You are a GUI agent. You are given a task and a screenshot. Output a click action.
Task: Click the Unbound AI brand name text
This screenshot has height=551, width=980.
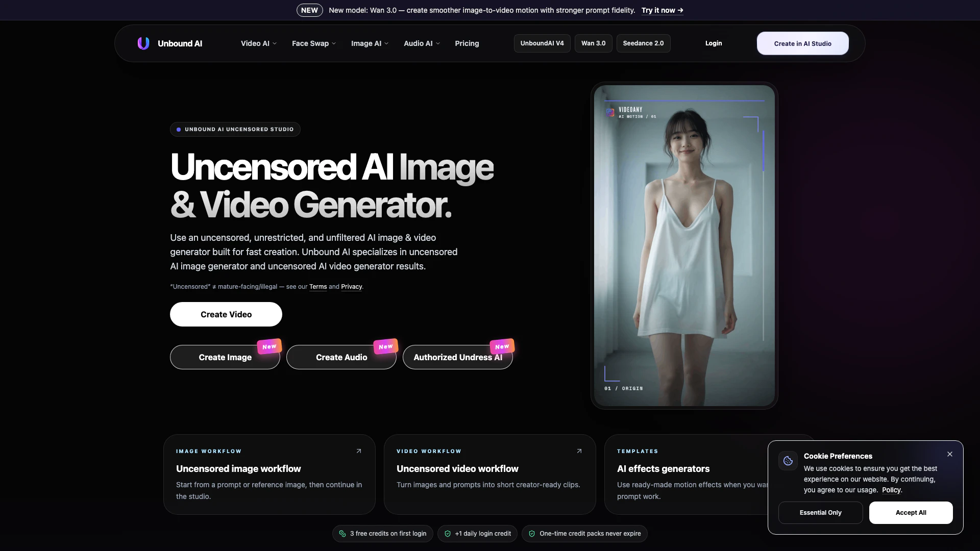point(180,43)
